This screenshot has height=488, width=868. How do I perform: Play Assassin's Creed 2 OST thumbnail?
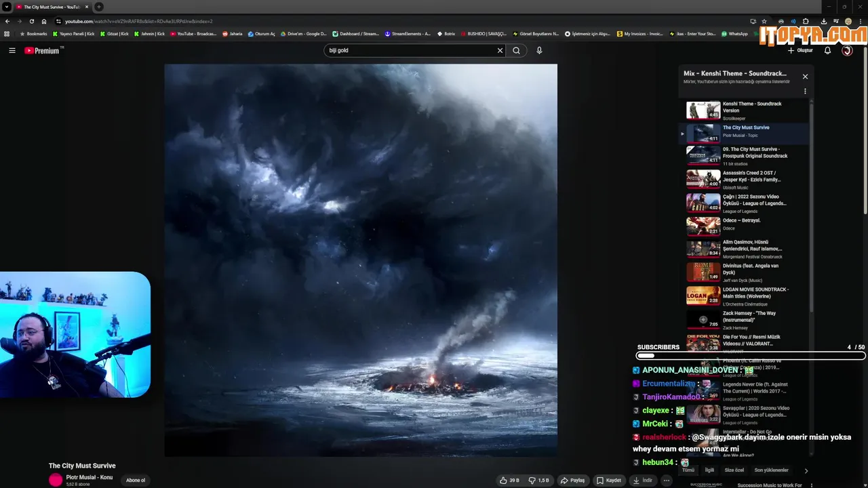703,178
